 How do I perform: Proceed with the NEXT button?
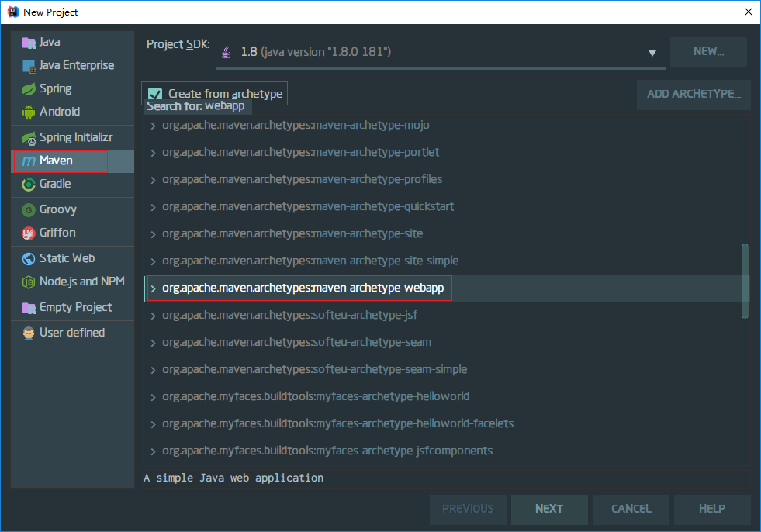pos(549,510)
